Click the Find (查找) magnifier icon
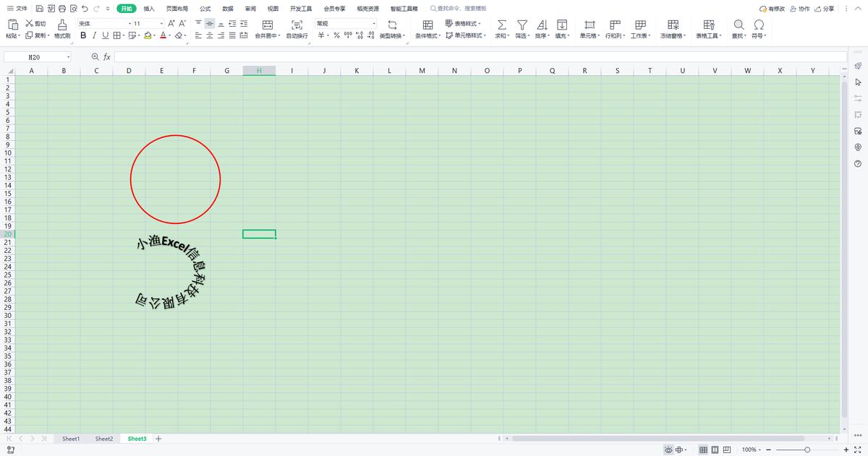 tap(739, 25)
